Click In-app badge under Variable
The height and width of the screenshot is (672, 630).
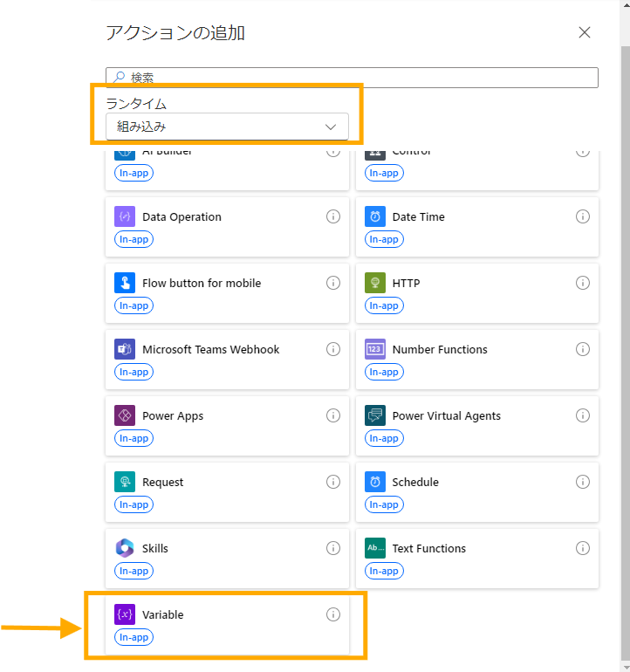pos(134,637)
